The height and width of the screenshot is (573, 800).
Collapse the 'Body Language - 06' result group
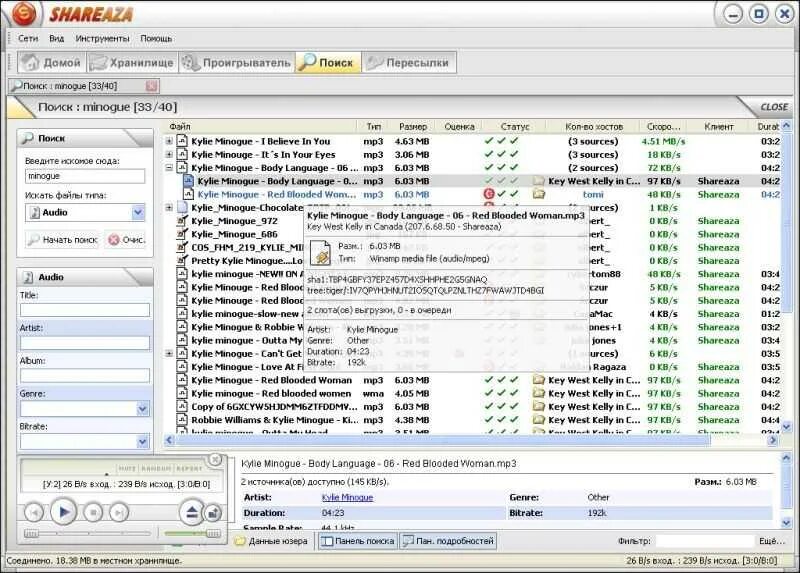click(169, 167)
